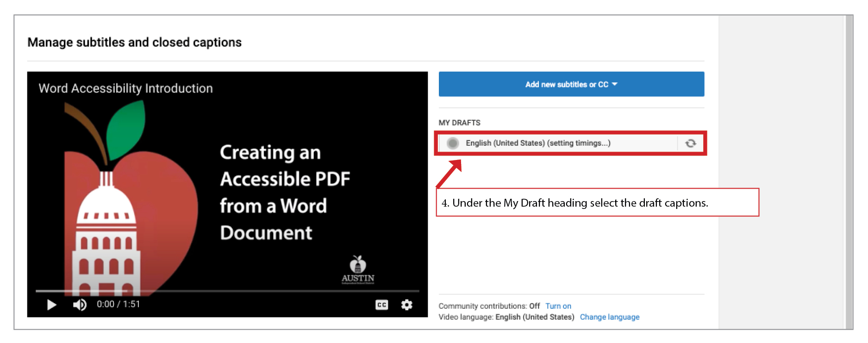Click the MY DRAFTS heading
Viewport: 868px width, 343px height.
click(459, 122)
